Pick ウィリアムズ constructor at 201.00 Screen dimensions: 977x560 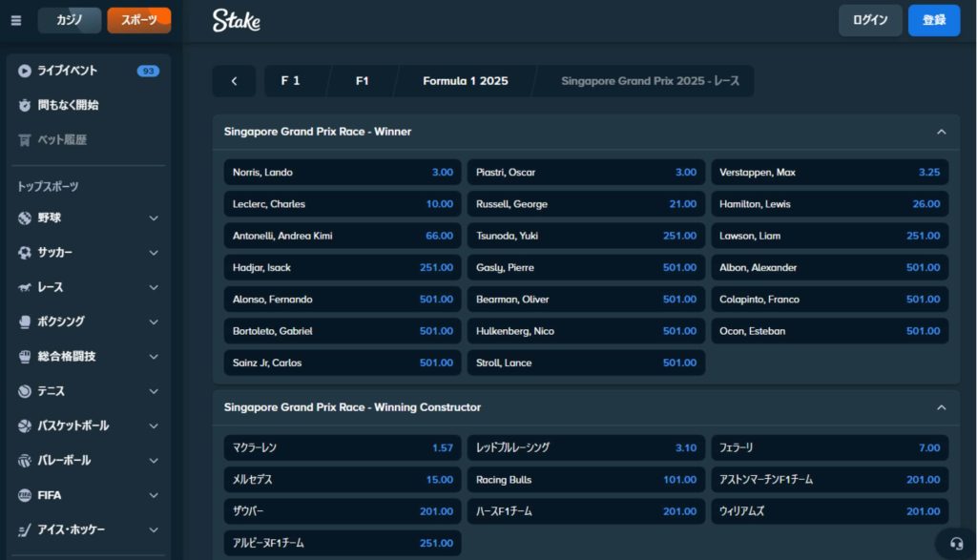point(830,511)
